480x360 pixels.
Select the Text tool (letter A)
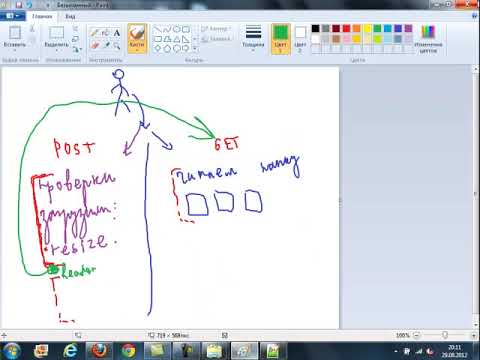pos(116,33)
